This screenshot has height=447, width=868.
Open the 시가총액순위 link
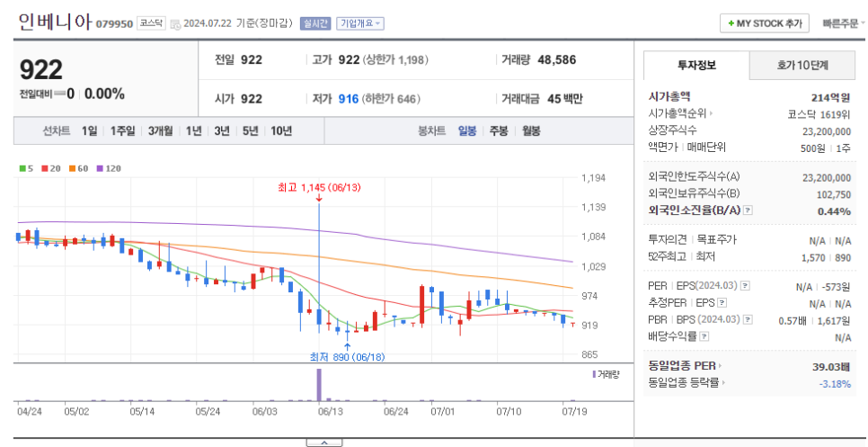680,113
